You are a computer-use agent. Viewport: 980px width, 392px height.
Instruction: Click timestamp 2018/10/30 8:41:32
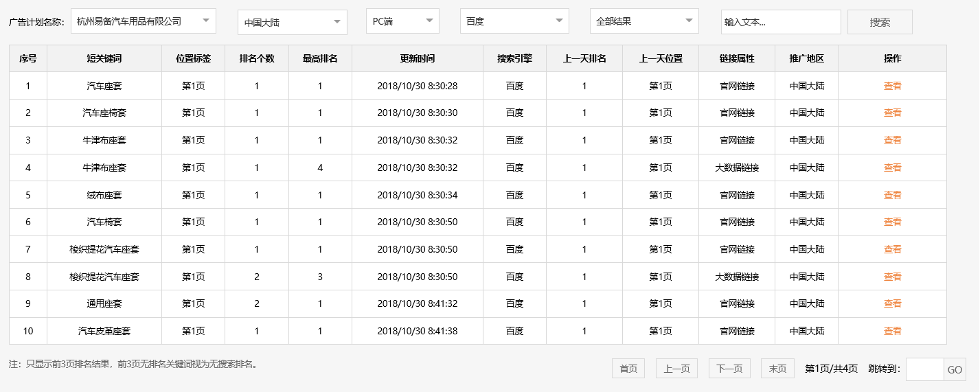(x=418, y=303)
